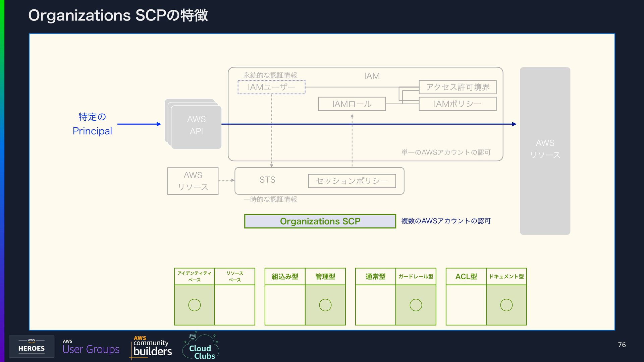Image resolution: width=644 pixels, height=362 pixels.
Task: Click the AWS API stacked box
Action: (194, 124)
